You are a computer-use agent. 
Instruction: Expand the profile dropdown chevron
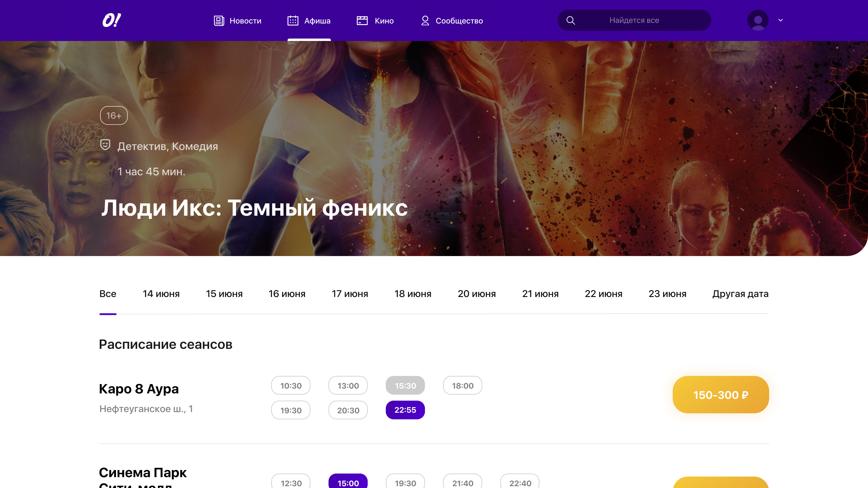(780, 20)
